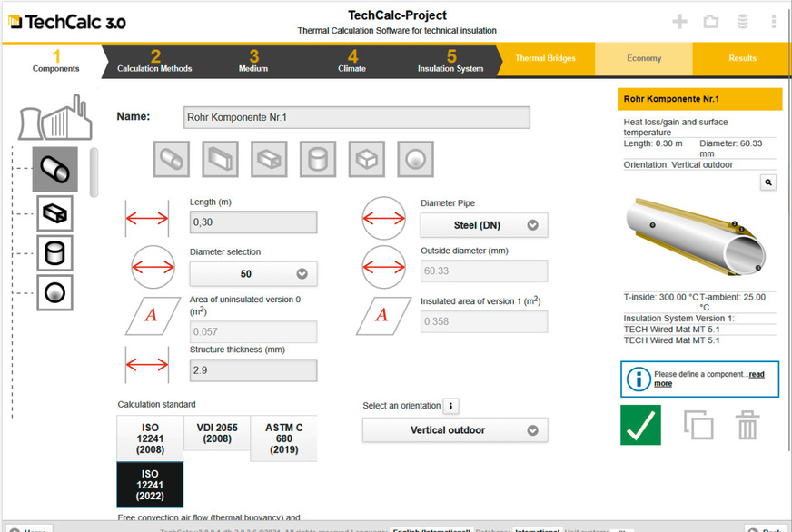
Task: Choose the sphere shape type button
Action: [x=415, y=159]
